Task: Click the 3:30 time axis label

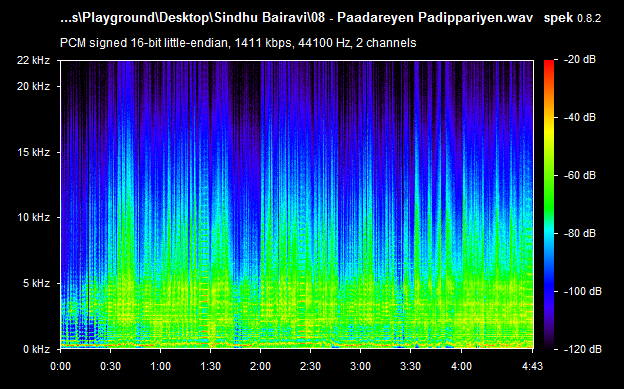Action: [x=411, y=366]
